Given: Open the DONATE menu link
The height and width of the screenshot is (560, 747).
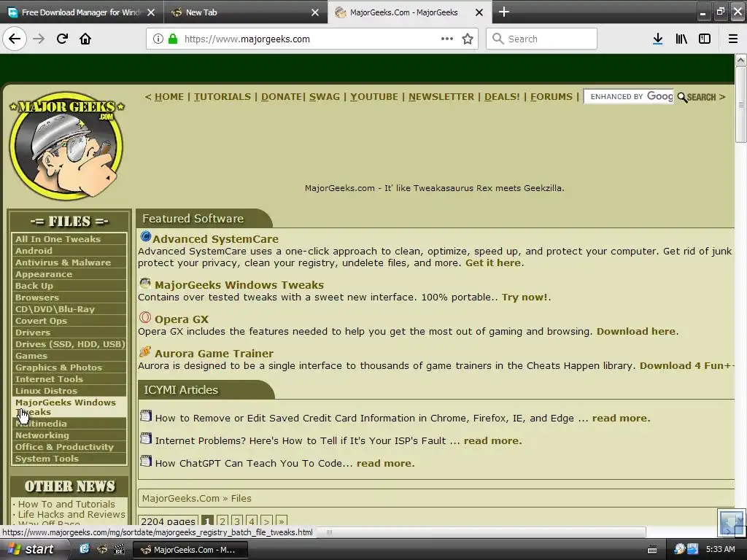Looking at the screenshot, I should pyautogui.click(x=281, y=97).
